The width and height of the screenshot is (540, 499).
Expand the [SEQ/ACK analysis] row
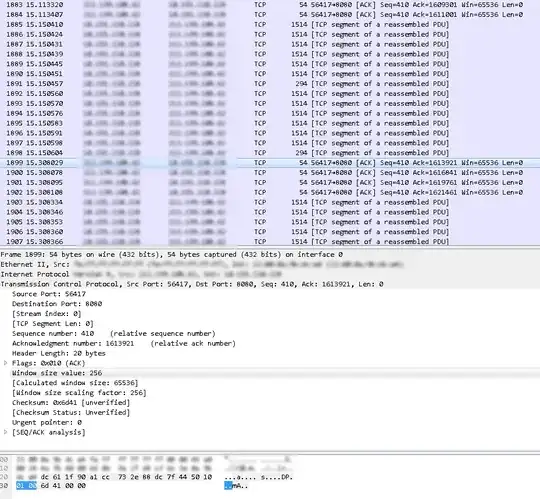(5, 432)
